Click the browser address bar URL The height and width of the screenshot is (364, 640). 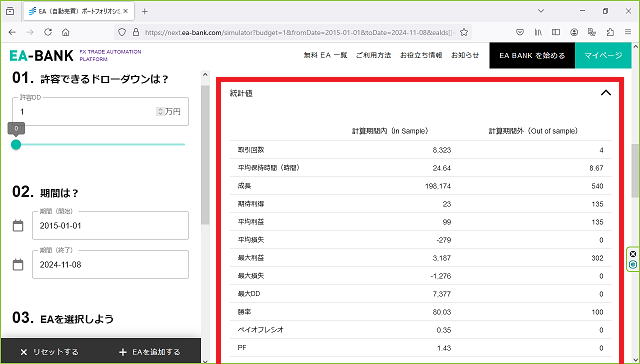tap(299, 32)
